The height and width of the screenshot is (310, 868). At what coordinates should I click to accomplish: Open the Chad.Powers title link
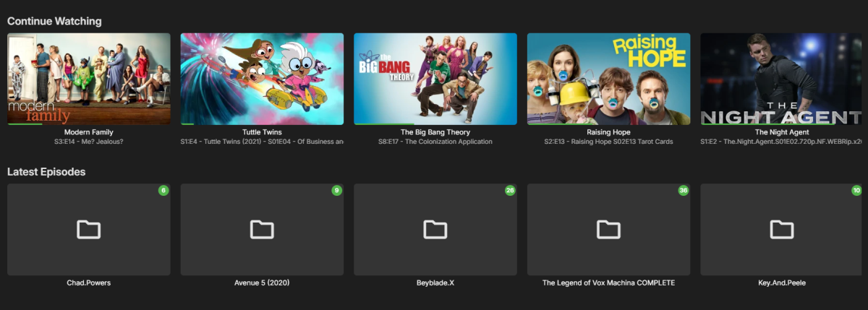pyautogui.click(x=88, y=283)
